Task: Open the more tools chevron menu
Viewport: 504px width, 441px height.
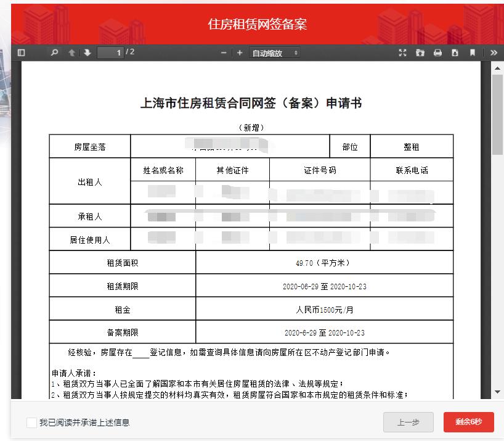Action: pyautogui.click(x=494, y=53)
